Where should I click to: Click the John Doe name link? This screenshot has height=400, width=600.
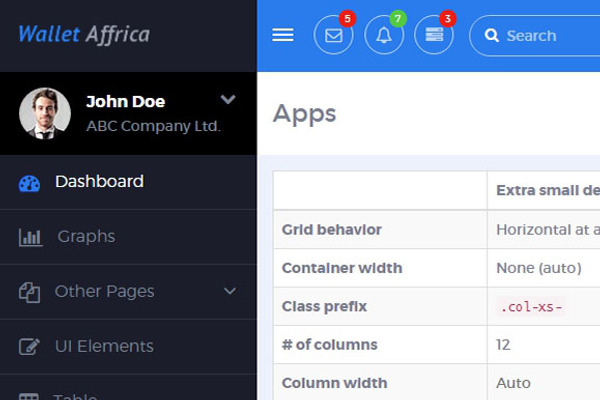click(x=126, y=102)
